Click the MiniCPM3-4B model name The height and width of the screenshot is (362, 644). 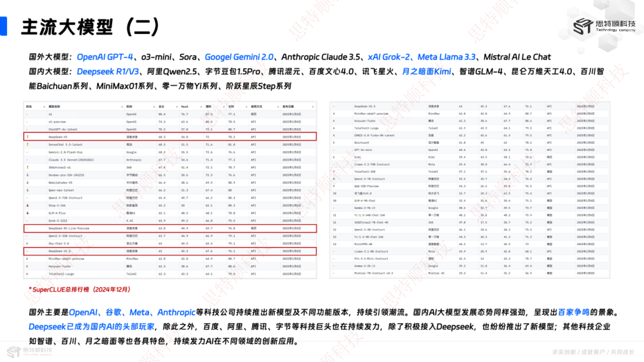pos(363,244)
